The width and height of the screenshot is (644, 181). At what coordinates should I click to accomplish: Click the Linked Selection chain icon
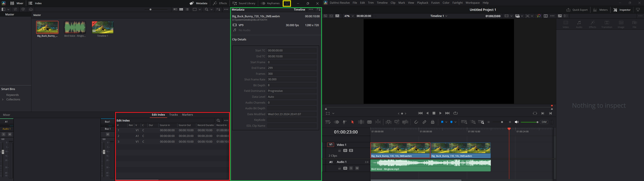(424, 122)
